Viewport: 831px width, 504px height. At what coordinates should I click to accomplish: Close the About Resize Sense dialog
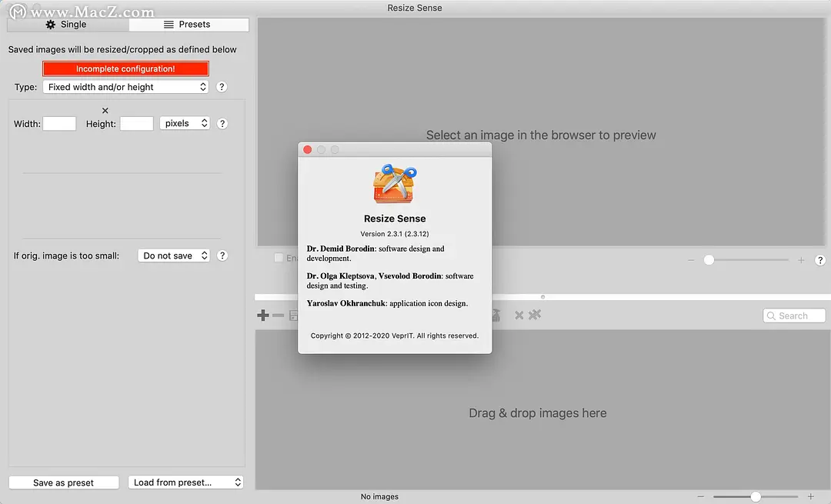[307, 150]
